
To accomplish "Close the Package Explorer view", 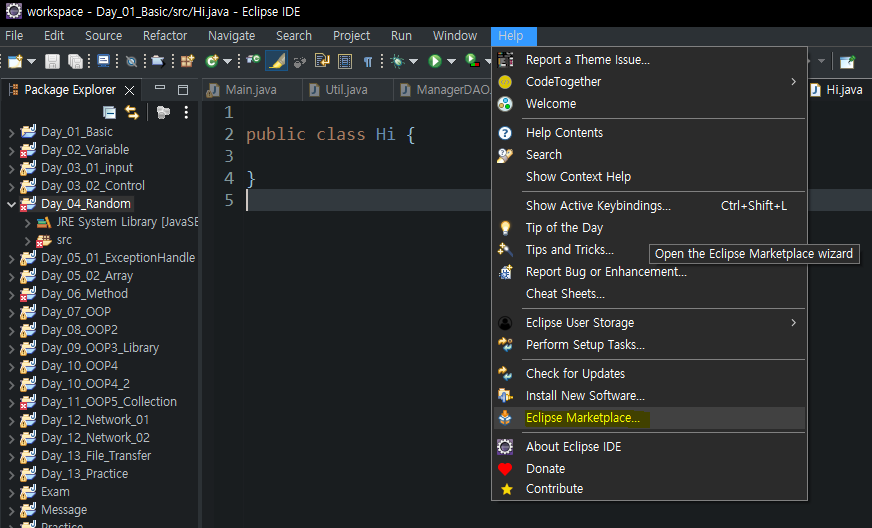I will 130,90.
